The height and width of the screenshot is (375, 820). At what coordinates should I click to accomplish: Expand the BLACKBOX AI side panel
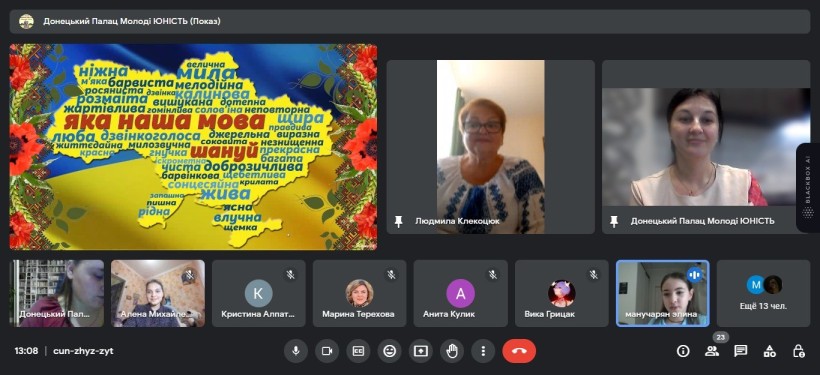pos(808,187)
